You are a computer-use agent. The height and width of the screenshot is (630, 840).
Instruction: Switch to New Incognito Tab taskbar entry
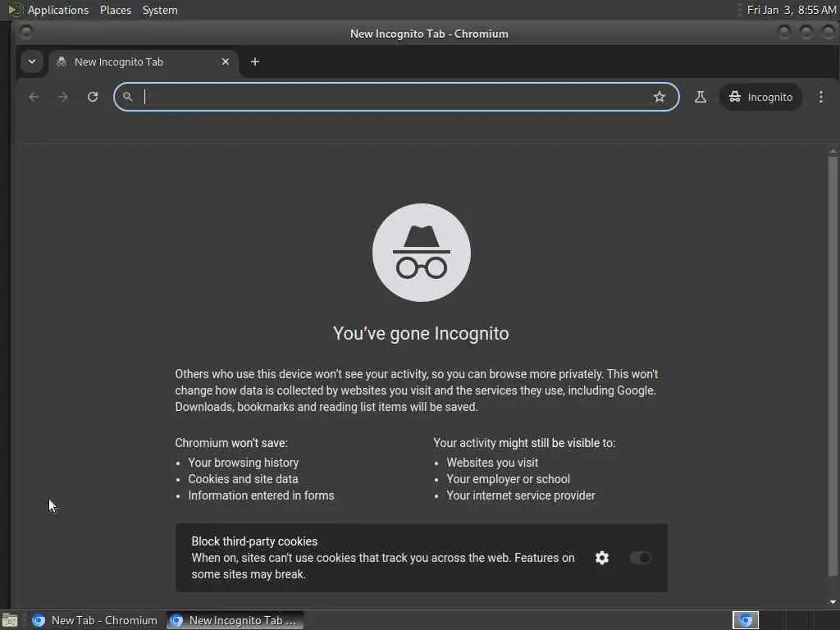(x=235, y=620)
